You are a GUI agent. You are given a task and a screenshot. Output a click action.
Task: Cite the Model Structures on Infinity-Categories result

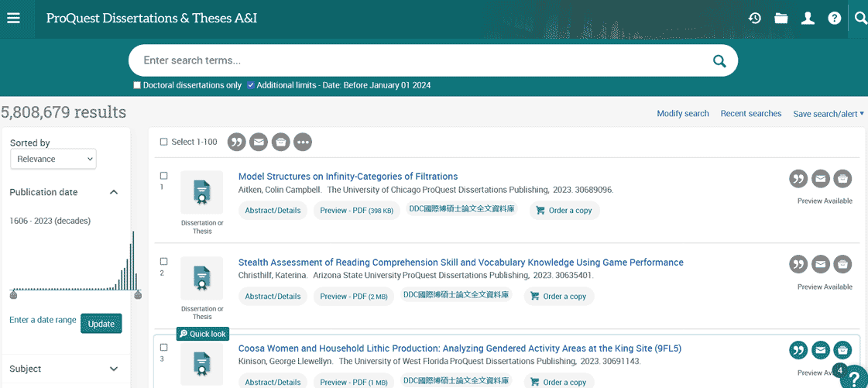(x=798, y=179)
